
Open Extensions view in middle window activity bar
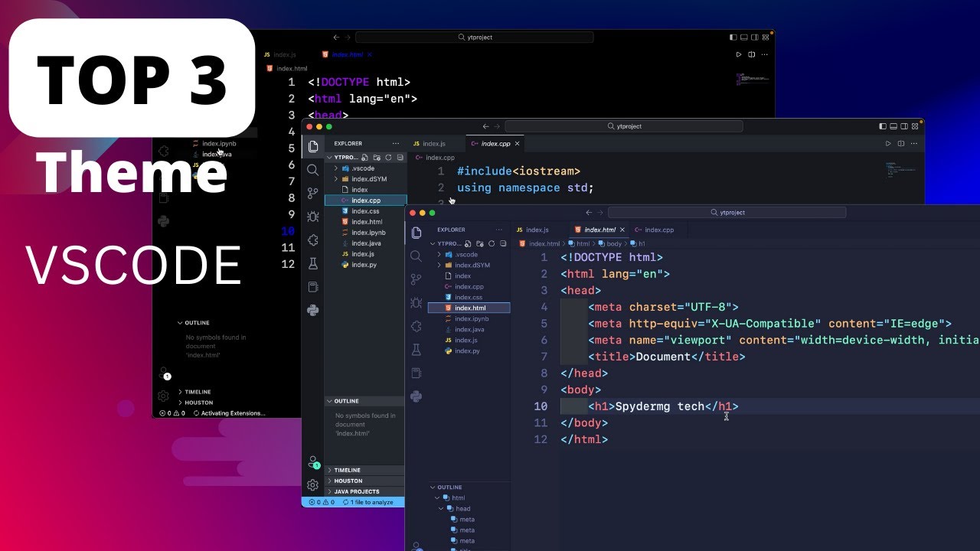(x=312, y=240)
